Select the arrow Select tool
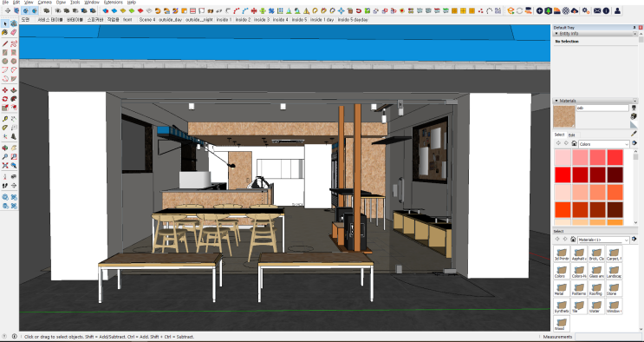The image size is (644, 342). tap(5, 24)
